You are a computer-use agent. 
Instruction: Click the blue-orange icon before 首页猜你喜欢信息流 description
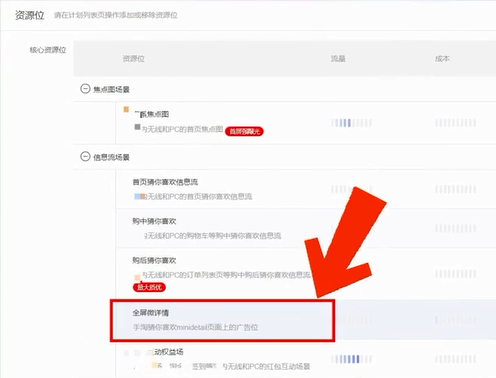[x=140, y=196]
